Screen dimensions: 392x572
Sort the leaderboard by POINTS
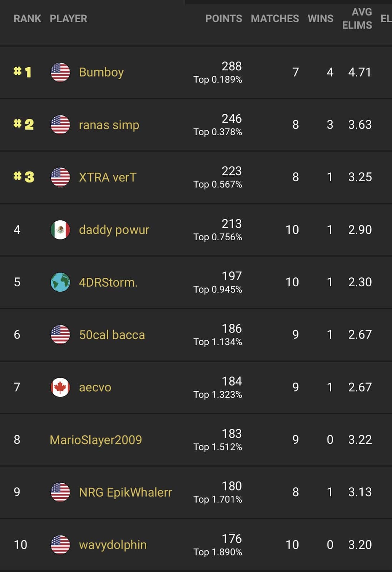[224, 19]
